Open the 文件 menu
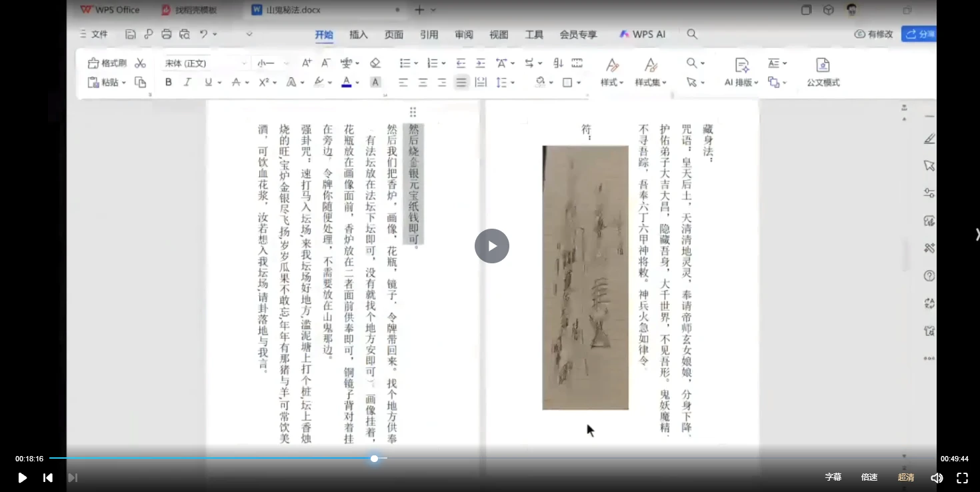Image resolution: width=980 pixels, height=492 pixels. click(93, 34)
